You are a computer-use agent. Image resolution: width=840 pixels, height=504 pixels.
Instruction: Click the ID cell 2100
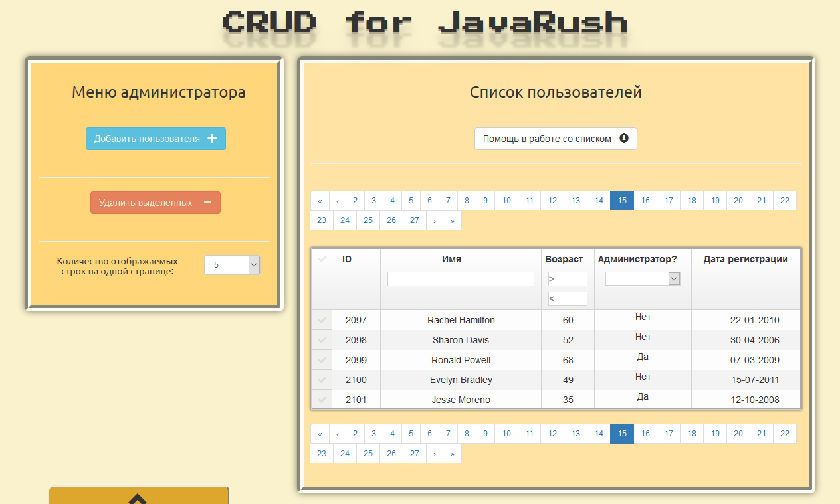click(356, 380)
